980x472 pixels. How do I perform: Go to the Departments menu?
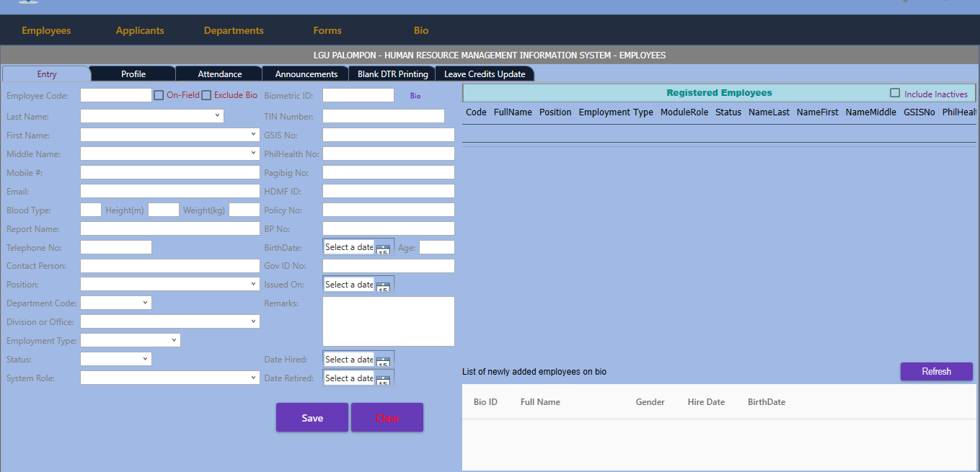pyautogui.click(x=234, y=31)
